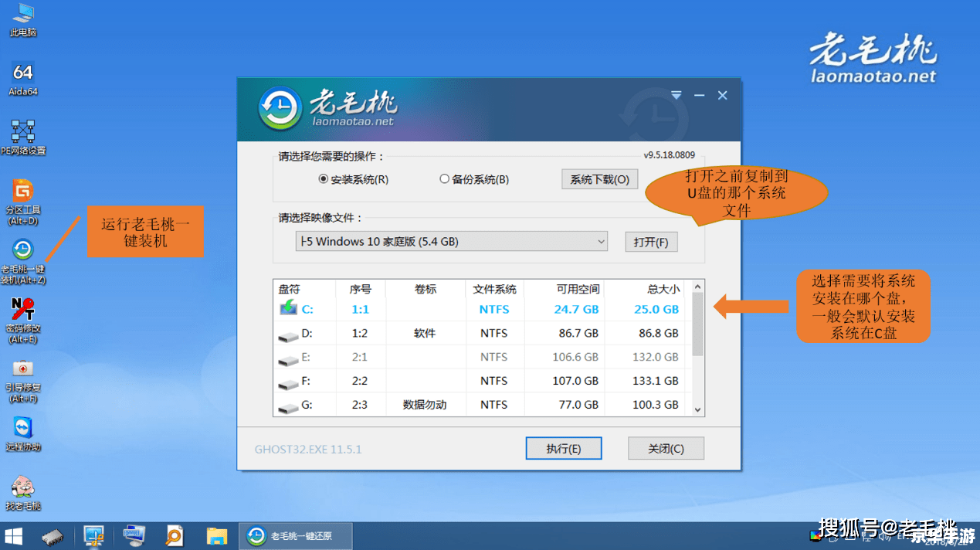Open the Windows Start button
This screenshot has height=550, width=980.
point(14,535)
